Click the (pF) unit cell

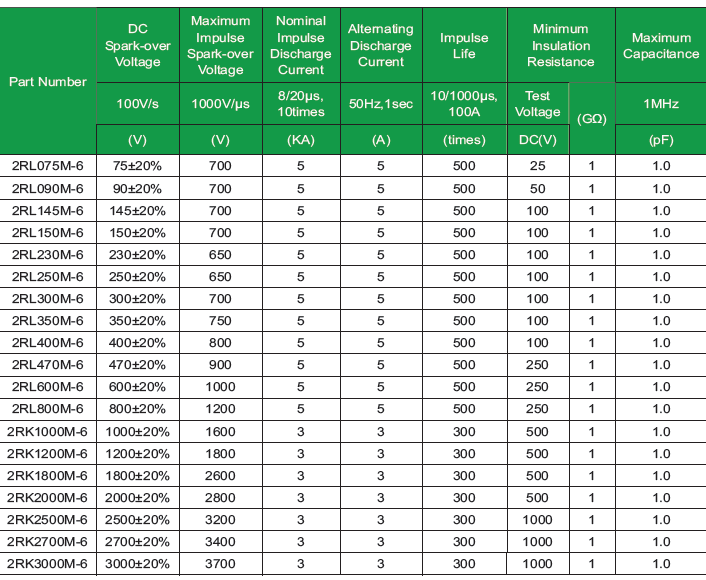point(661,140)
